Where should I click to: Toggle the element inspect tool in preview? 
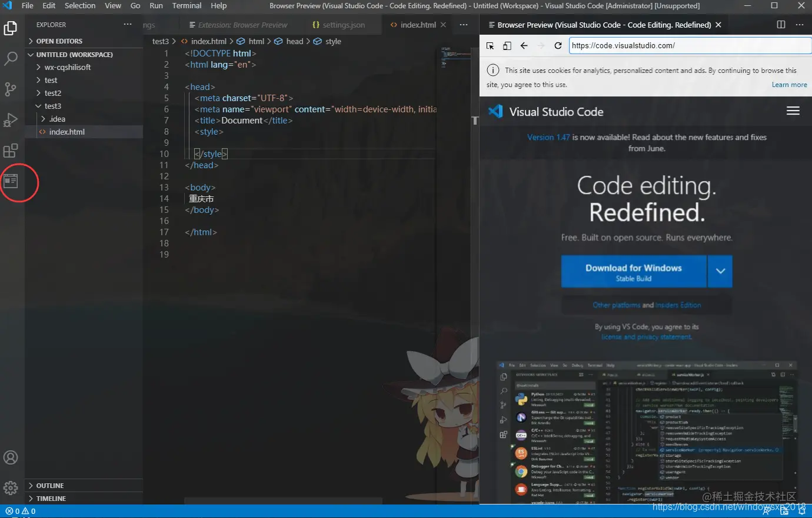490,45
